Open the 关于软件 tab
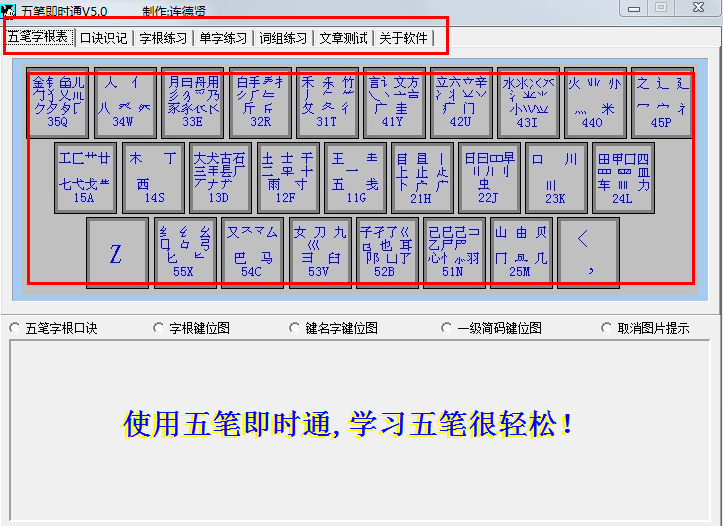This screenshot has width=723, height=526. click(x=403, y=38)
